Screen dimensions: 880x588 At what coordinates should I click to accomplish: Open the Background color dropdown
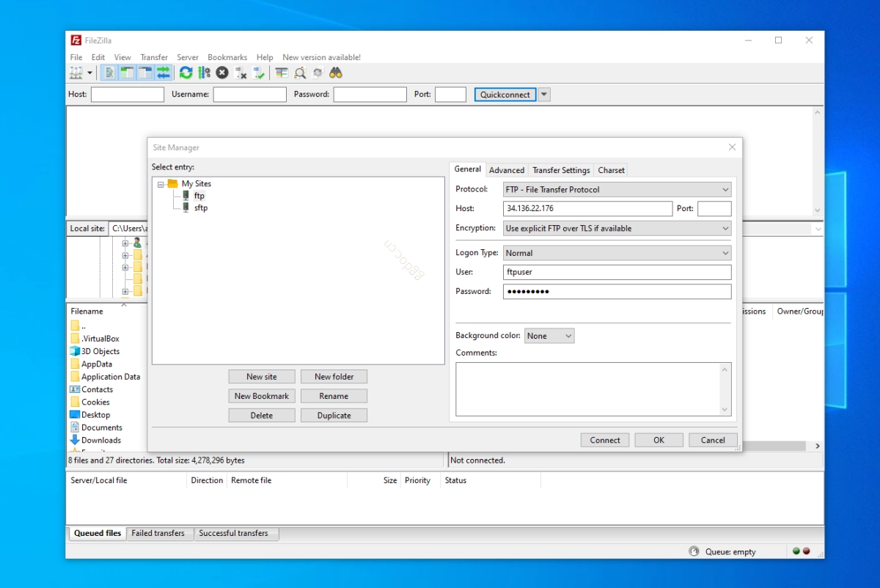point(549,336)
